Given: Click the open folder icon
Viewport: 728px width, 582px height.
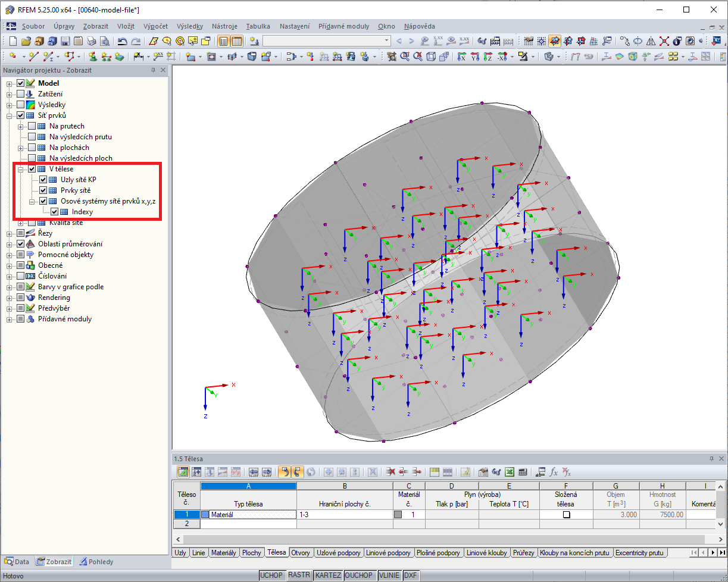Looking at the screenshot, I should click(26, 41).
